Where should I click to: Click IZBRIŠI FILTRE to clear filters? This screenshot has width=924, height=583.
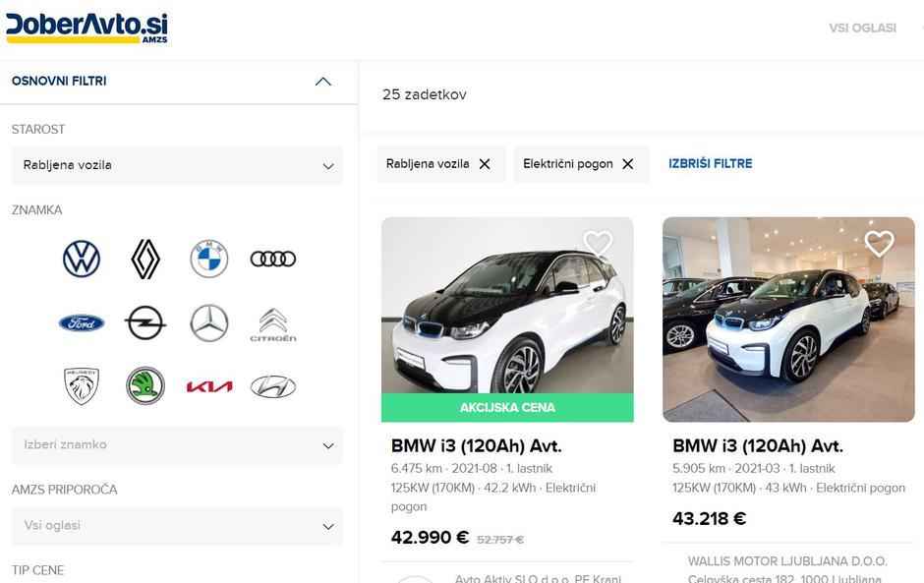point(710,164)
